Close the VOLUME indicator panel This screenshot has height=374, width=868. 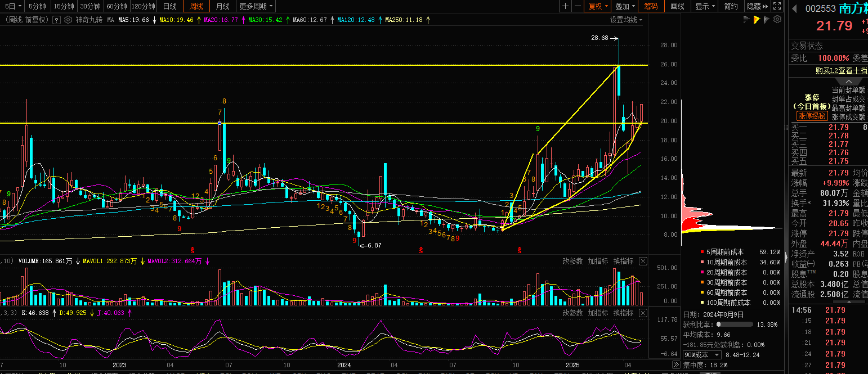(643, 262)
